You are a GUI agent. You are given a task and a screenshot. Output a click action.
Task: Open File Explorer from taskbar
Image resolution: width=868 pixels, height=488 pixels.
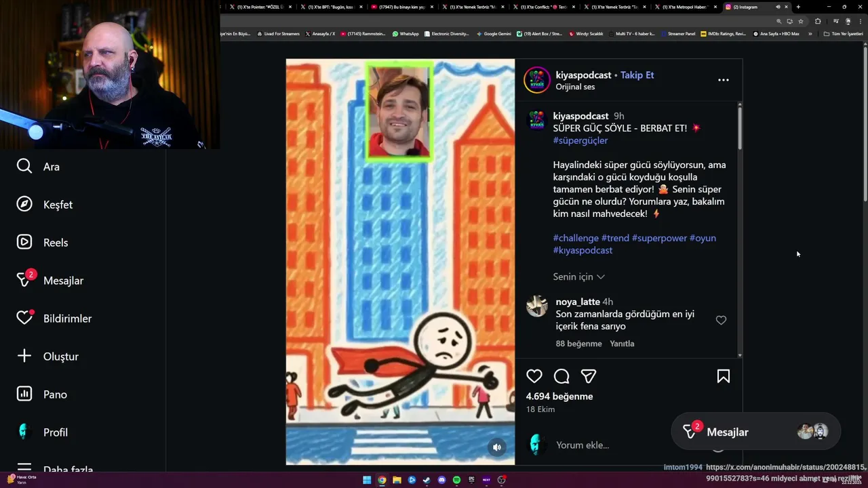pos(397,480)
